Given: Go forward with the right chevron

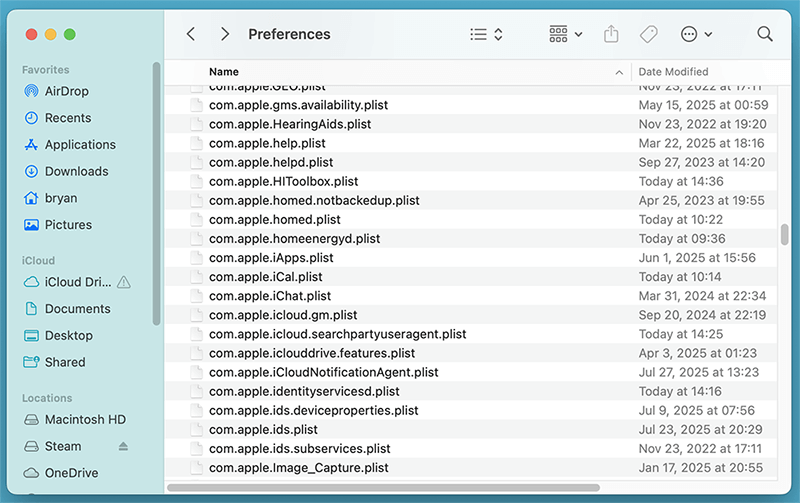Looking at the screenshot, I should point(224,34).
